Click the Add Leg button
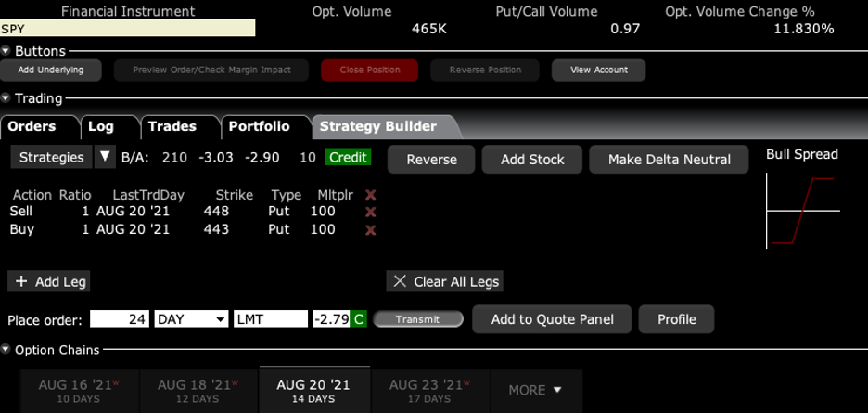This screenshot has width=868, height=414. [x=49, y=281]
